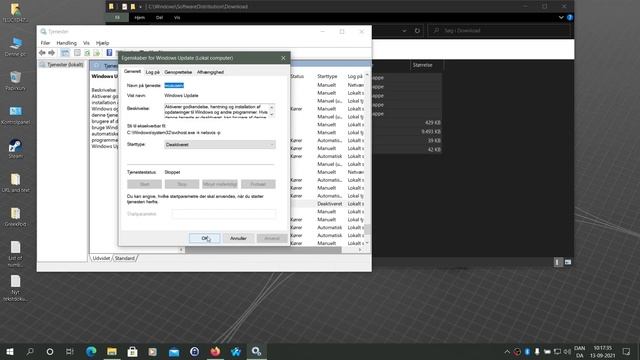Image resolution: width=640 pixels, height=360 pixels.
Task: Expand the Explorer address history dropdown
Action: [x=404, y=31]
